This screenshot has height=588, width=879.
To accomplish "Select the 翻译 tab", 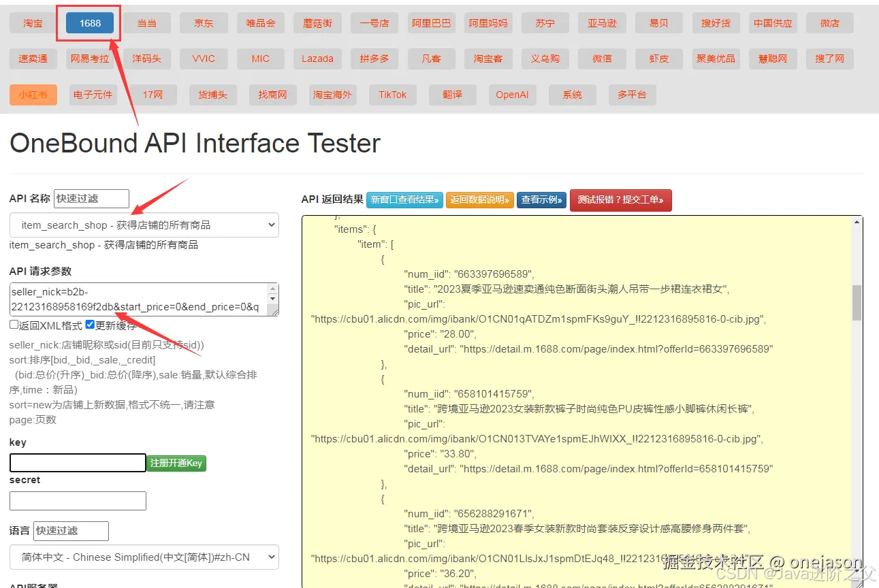I will point(452,95).
